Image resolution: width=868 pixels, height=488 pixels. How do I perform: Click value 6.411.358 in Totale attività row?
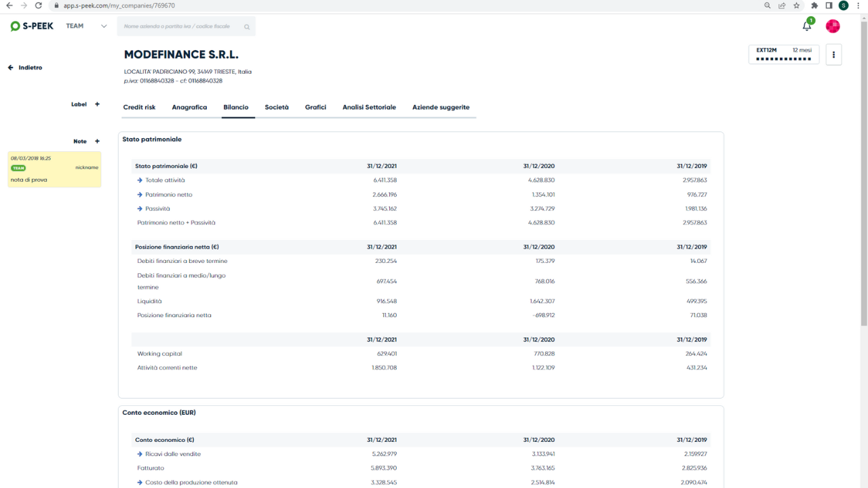point(384,180)
